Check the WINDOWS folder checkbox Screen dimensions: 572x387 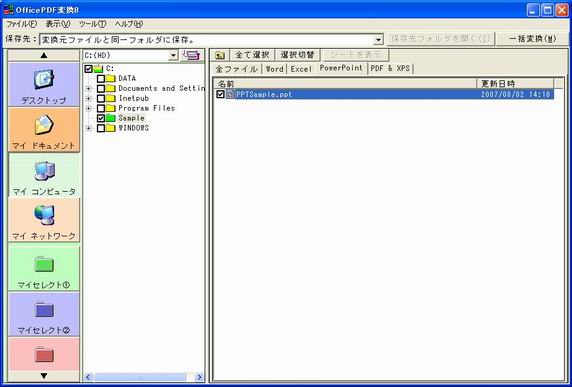click(x=101, y=128)
